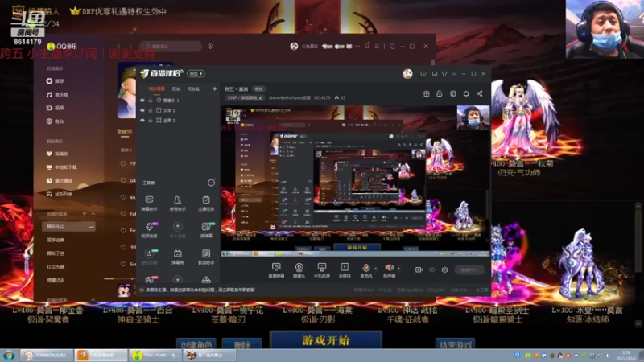Add 直播屏幕 source in bottom toolbar

pos(276,270)
